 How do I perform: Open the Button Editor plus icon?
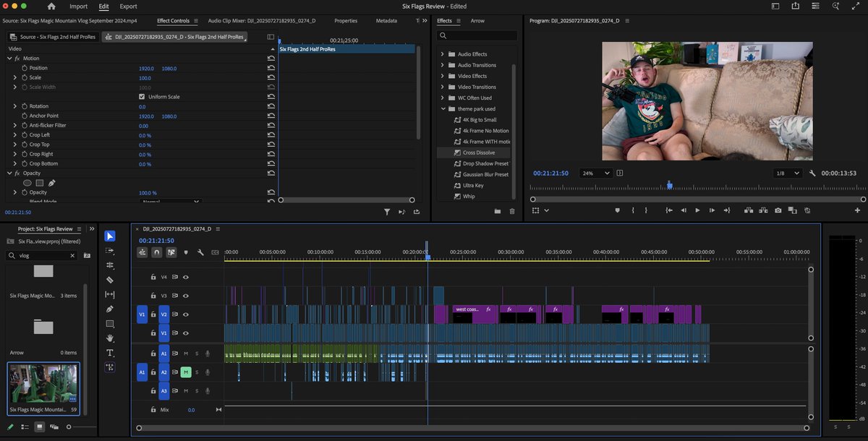(x=859, y=210)
